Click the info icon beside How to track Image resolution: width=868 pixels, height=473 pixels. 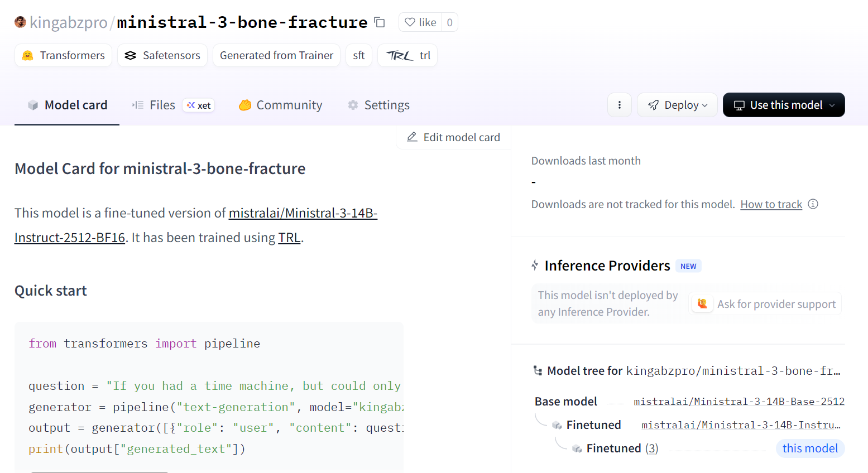coord(813,204)
